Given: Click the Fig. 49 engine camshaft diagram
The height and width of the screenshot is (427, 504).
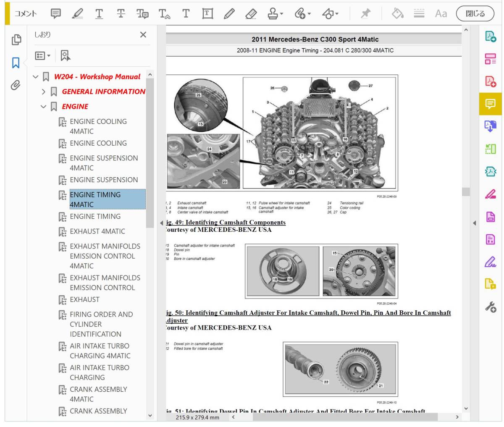Looking at the screenshot, I should (x=282, y=132).
